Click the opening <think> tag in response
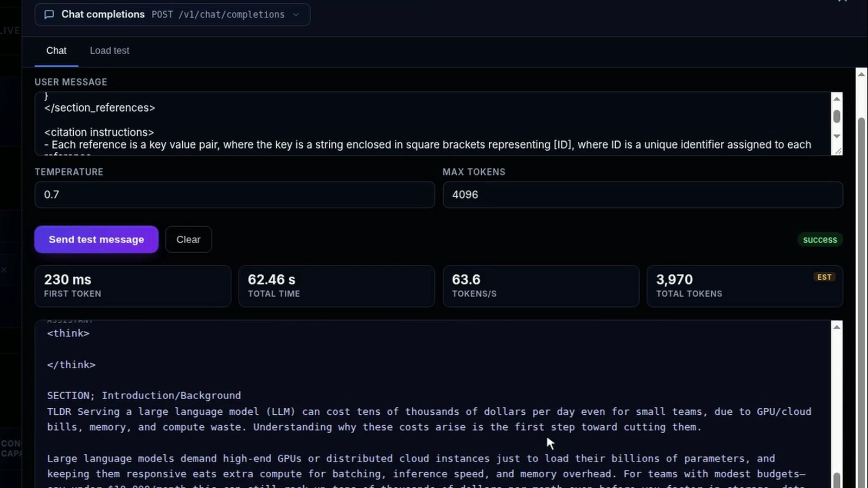This screenshot has width=868, height=488. [x=68, y=333]
